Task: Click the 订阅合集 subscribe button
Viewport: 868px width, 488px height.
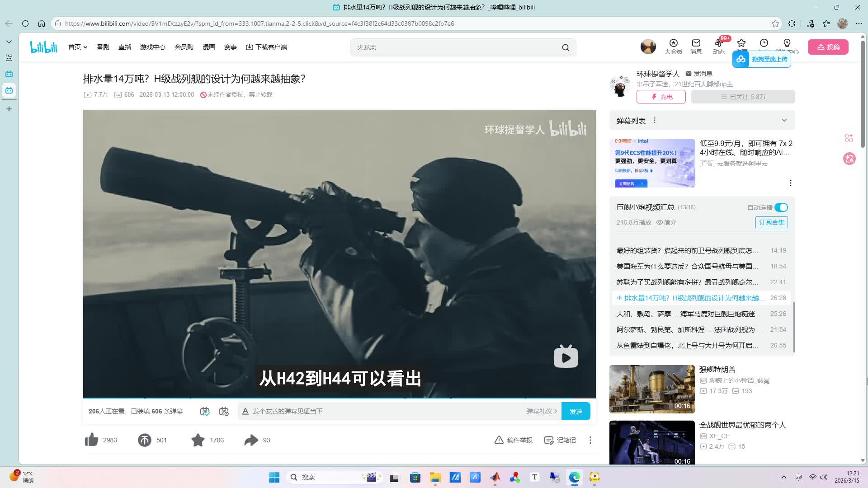Action: click(771, 222)
